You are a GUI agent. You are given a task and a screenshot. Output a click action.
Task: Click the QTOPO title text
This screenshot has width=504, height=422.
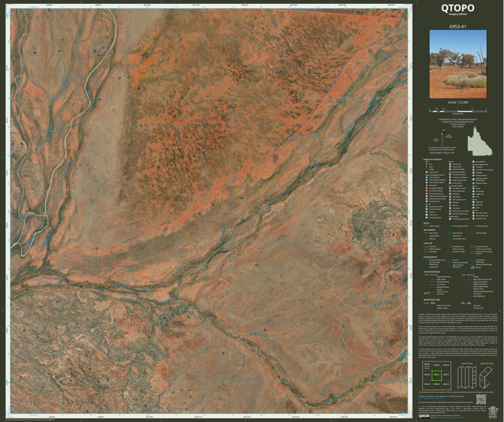click(457, 8)
